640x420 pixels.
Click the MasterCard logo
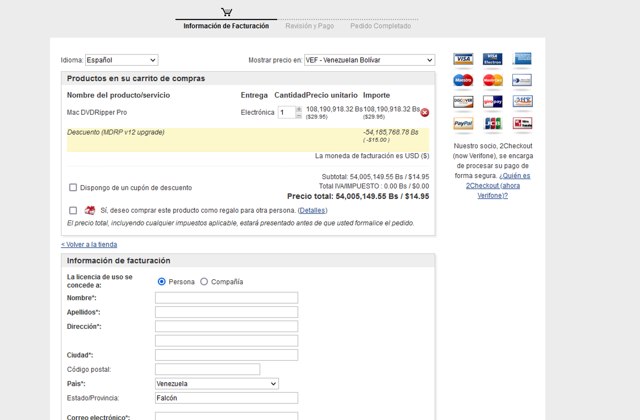493,80
